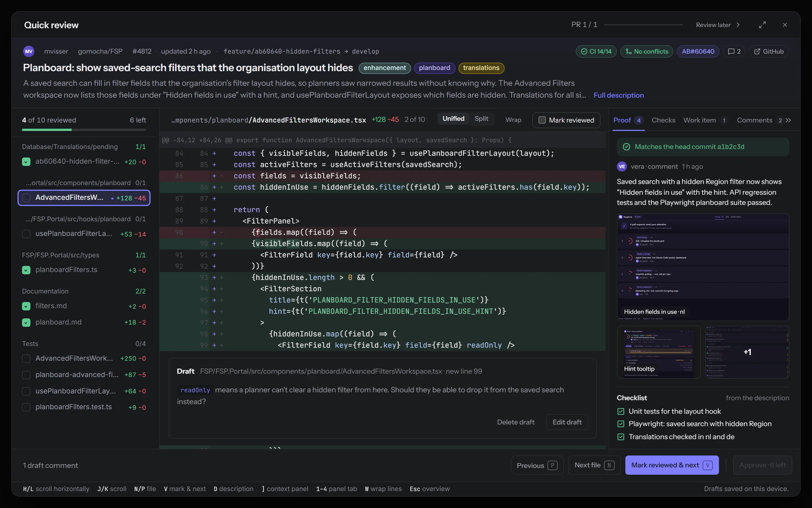Close the Quick review dialog
Image resolution: width=812 pixels, height=508 pixels.
785,25
